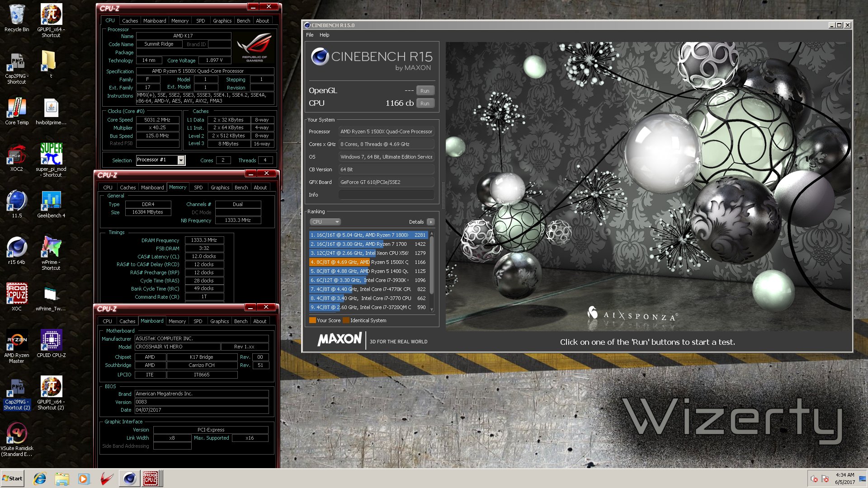This screenshot has width=868, height=488.
Task: Expand ranking Details arrow in Cinebench
Action: click(430, 222)
